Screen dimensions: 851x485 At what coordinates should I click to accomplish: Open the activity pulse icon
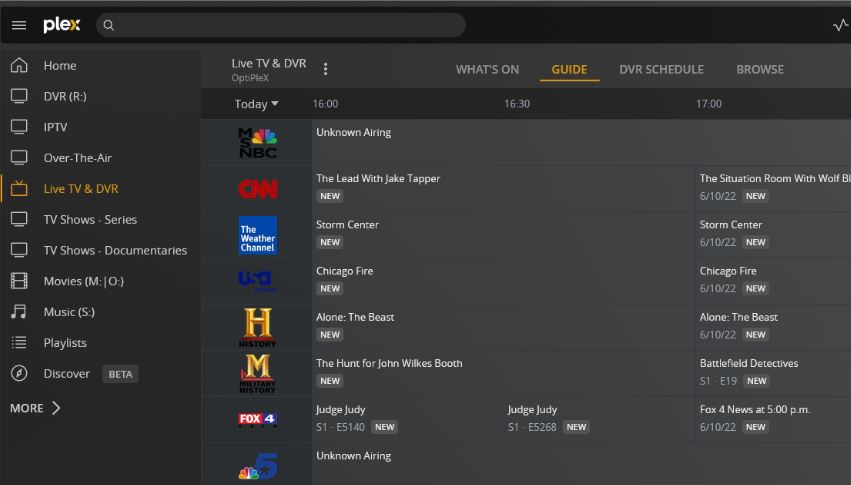840,25
